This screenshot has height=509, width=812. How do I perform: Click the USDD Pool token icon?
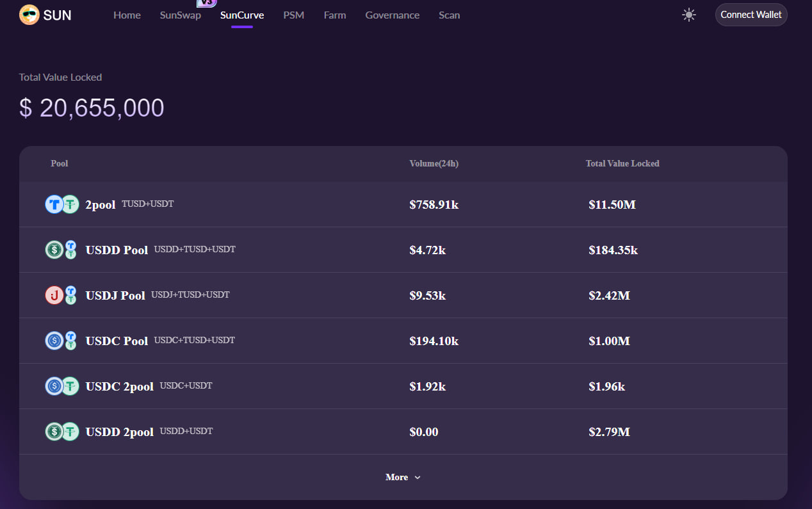61,250
